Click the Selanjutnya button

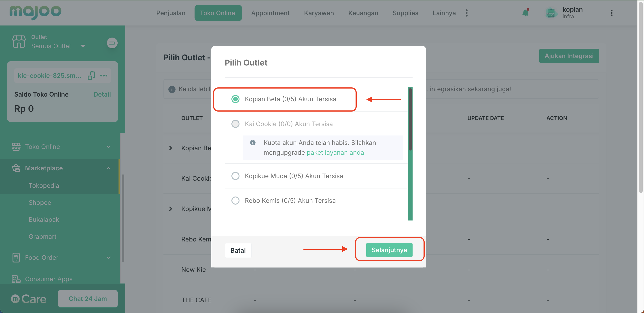(389, 250)
